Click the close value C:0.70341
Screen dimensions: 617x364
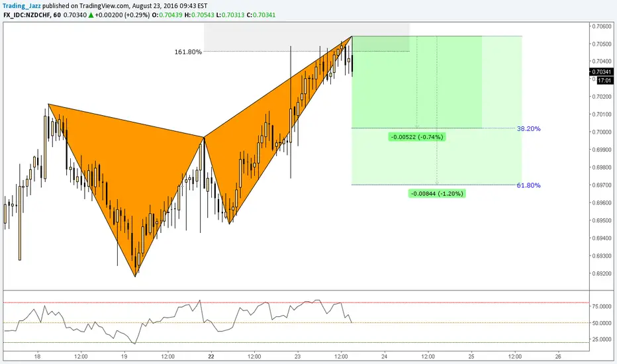(x=261, y=15)
